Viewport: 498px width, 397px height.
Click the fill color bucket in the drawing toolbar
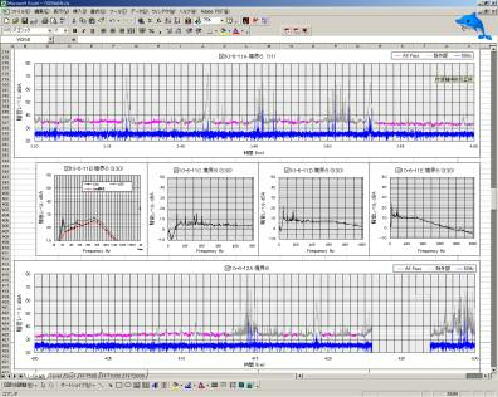[177, 385]
